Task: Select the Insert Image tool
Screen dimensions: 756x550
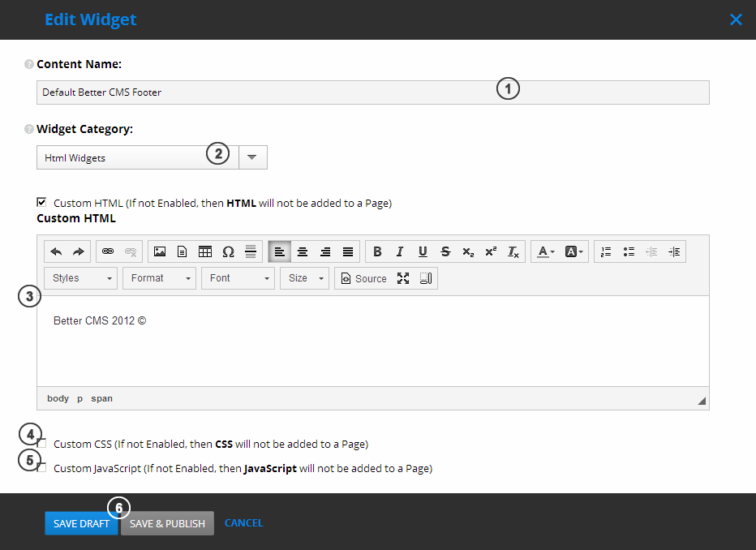Action: click(x=160, y=251)
